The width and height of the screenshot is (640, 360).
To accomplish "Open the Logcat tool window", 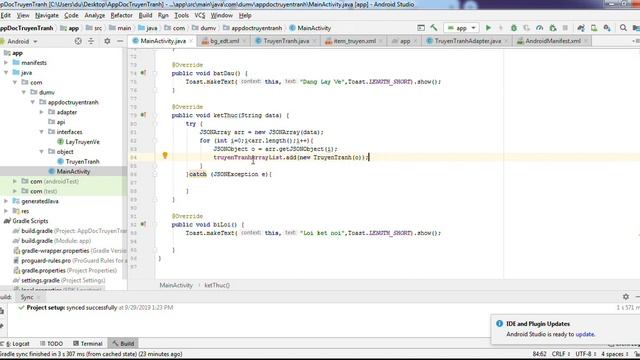I will (17, 344).
